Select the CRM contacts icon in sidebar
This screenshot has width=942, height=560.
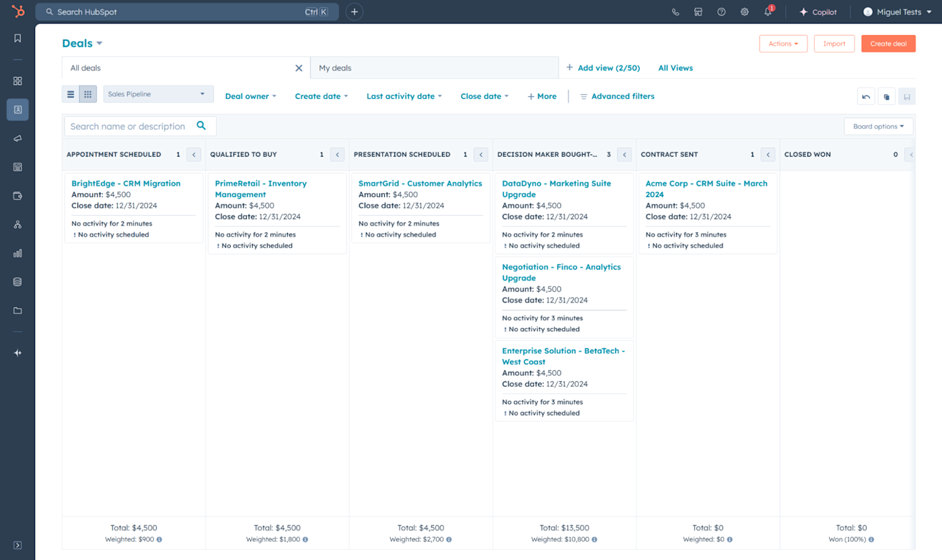pyautogui.click(x=17, y=110)
